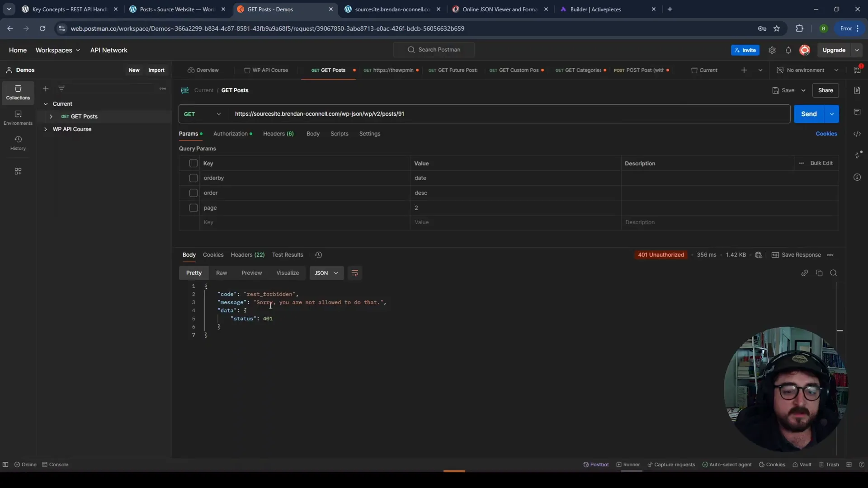Open browser extensions puzzle icon
Screen dimensions: 868x488
799,28
